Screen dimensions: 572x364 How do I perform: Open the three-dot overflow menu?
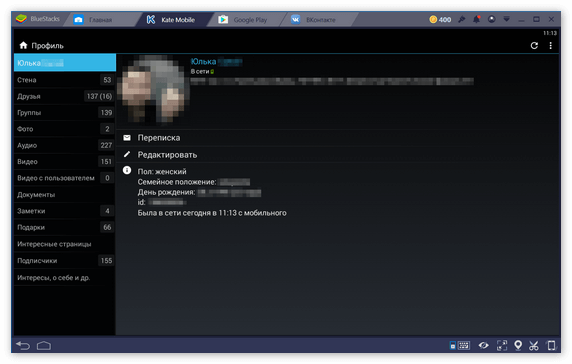tap(550, 46)
